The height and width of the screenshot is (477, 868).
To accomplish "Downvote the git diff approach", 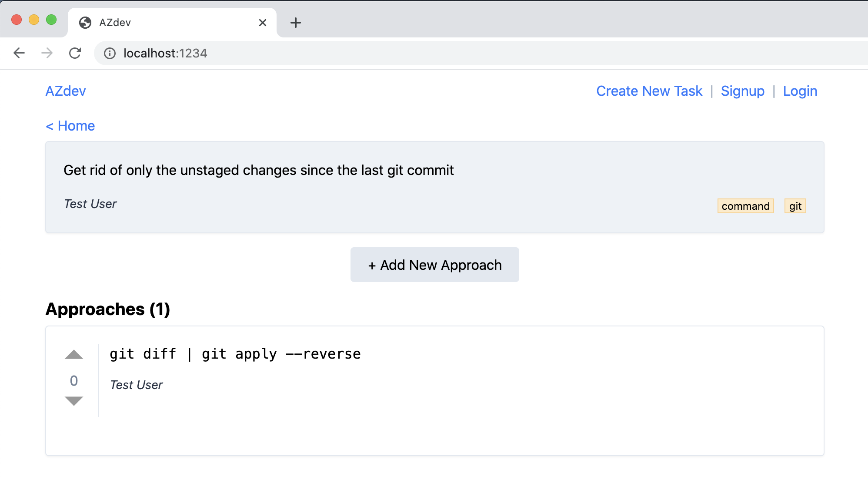I will (x=74, y=401).
